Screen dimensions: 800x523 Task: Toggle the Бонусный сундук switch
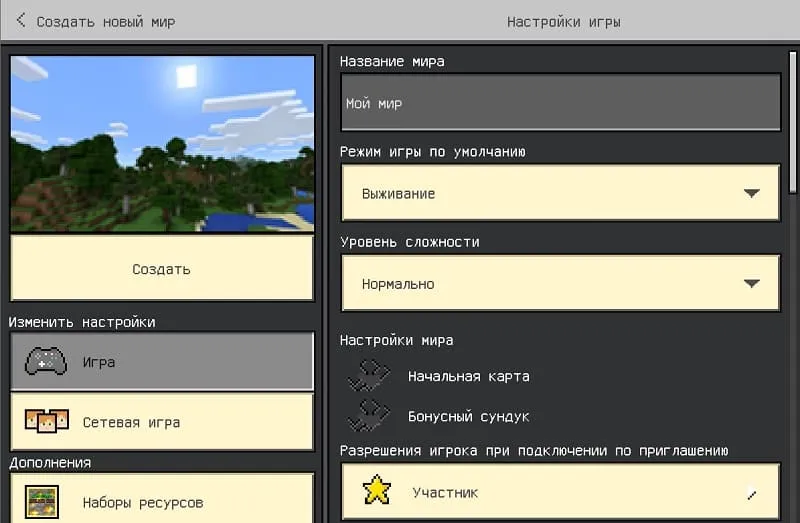(368, 416)
